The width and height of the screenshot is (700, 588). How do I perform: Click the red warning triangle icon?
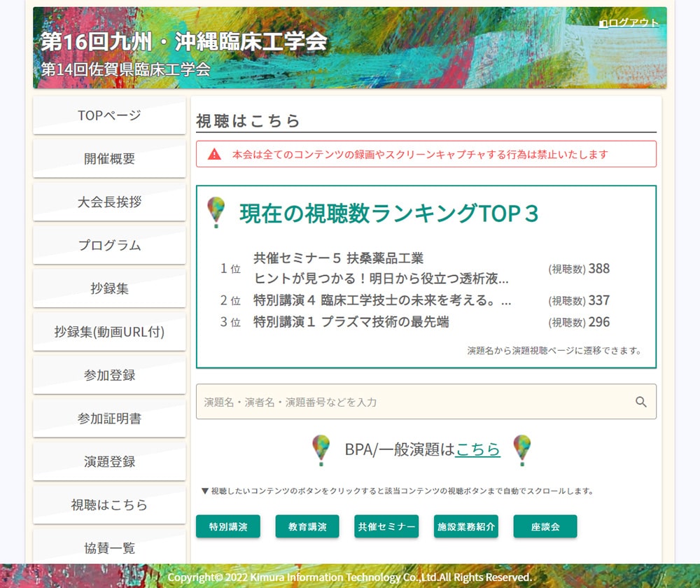coord(214,154)
